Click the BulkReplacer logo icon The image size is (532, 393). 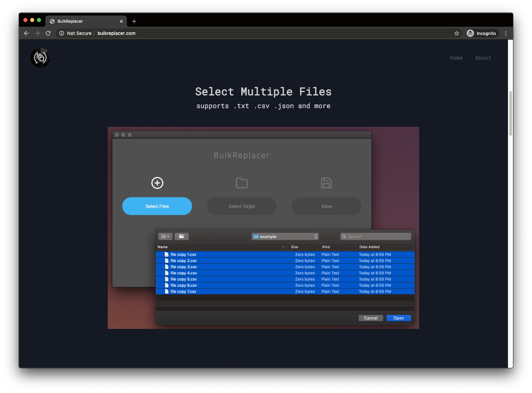pos(40,58)
